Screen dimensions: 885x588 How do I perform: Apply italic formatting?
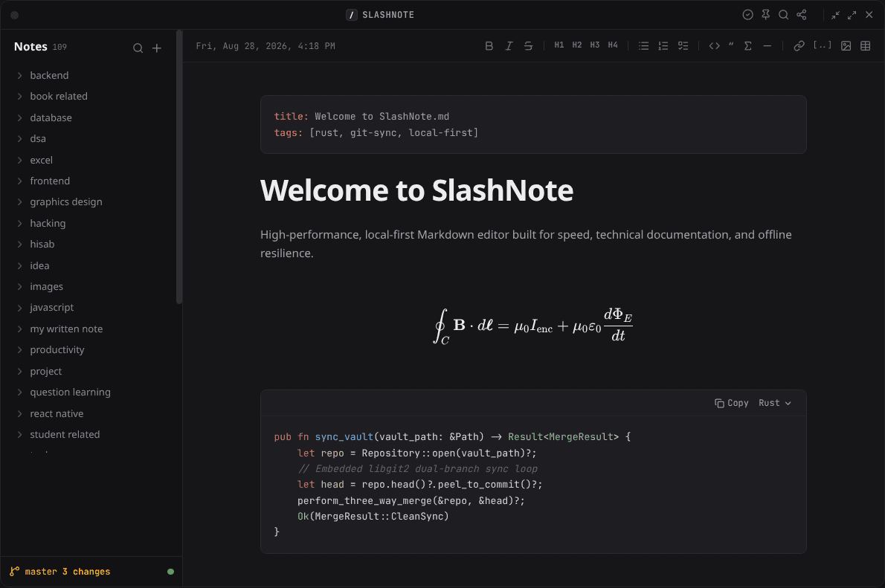point(509,46)
